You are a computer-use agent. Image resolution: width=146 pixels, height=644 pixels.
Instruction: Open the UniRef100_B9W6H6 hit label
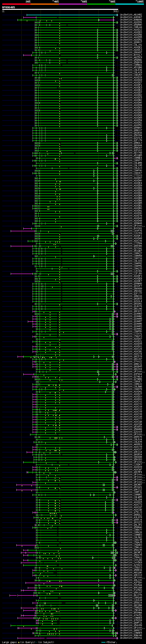click(x=131, y=20)
